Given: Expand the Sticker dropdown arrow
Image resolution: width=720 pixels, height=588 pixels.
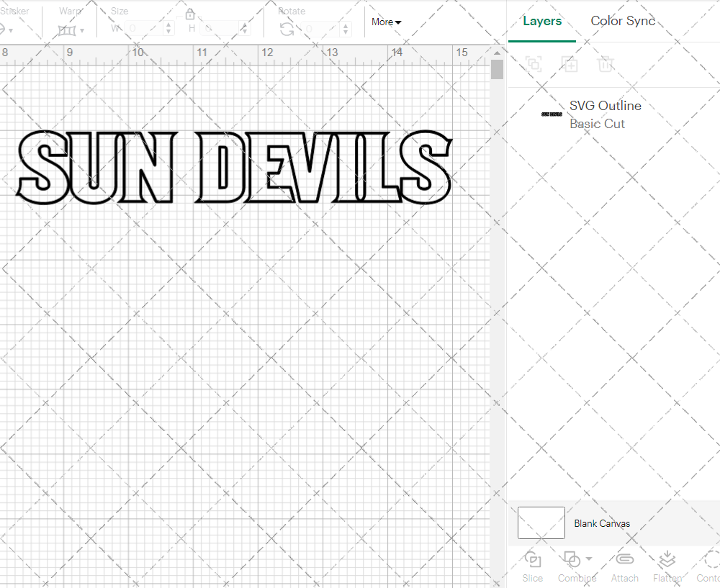Looking at the screenshot, I should tap(11, 31).
